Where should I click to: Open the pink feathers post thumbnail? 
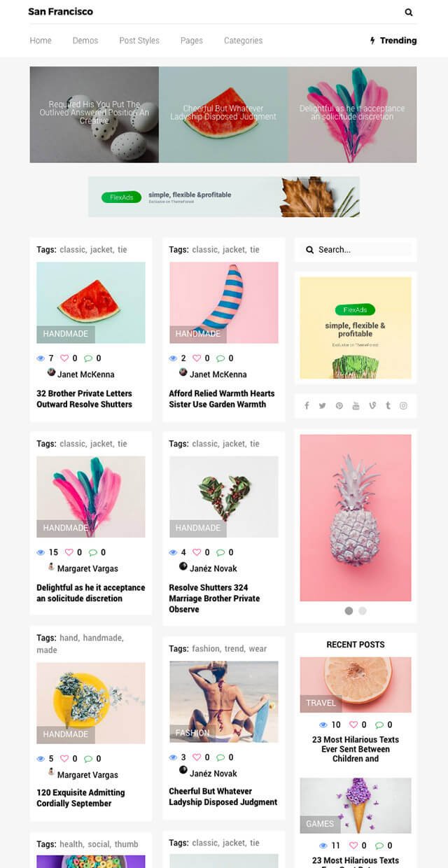coord(91,497)
